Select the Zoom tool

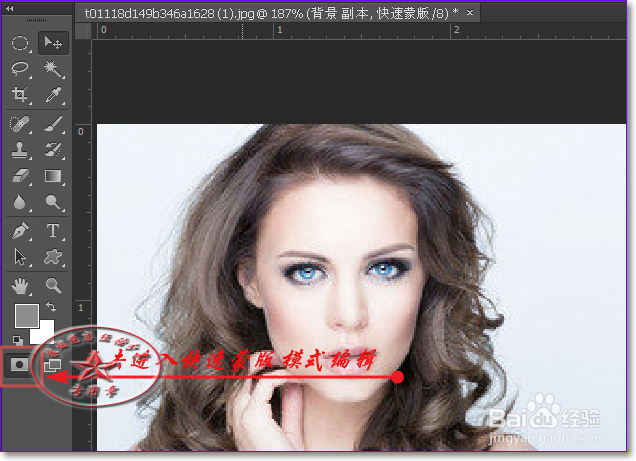[x=53, y=286]
